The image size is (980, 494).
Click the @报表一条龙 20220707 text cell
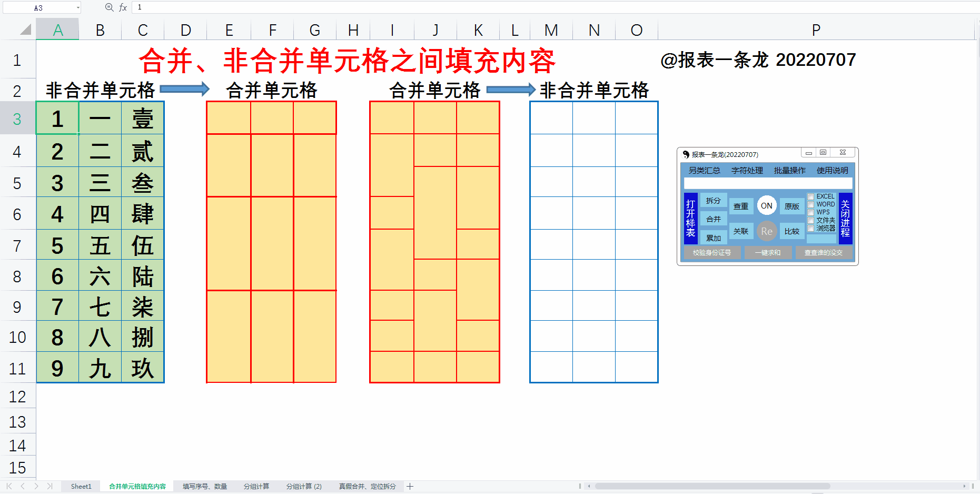click(758, 60)
